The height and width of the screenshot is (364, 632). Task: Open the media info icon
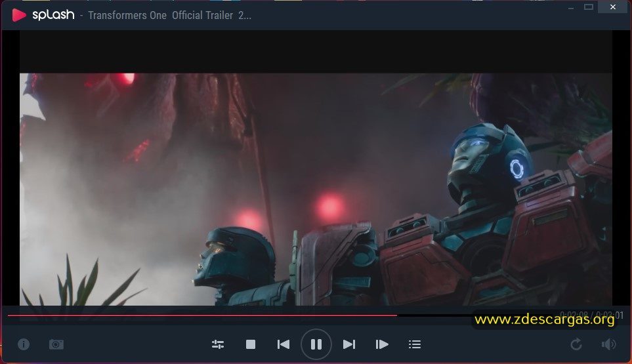tap(24, 344)
